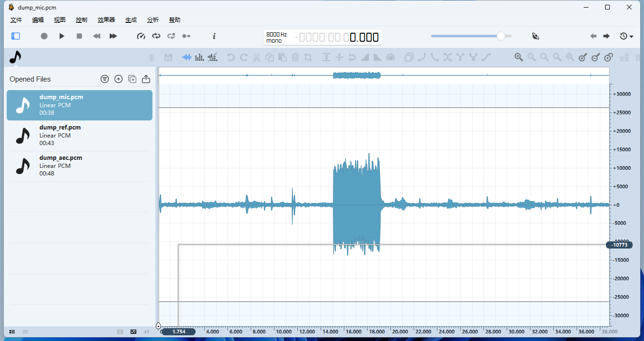Switch file list to compact view
644x341 pixels.
pos(25,332)
